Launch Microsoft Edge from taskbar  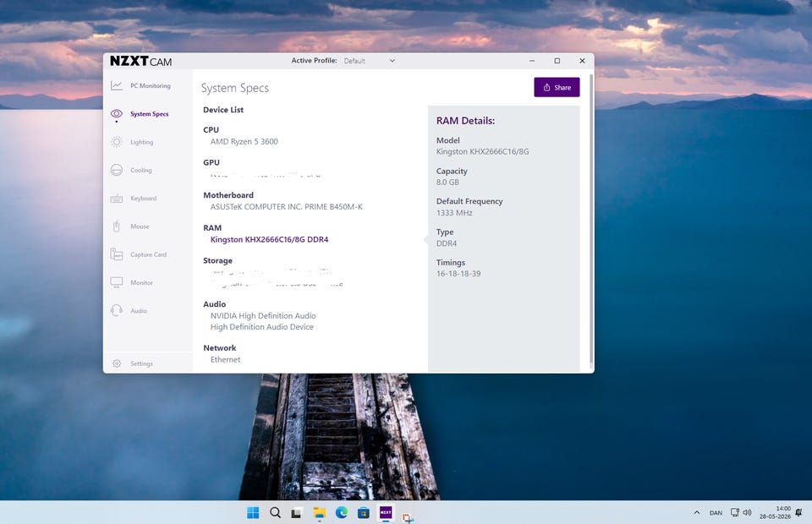341,513
